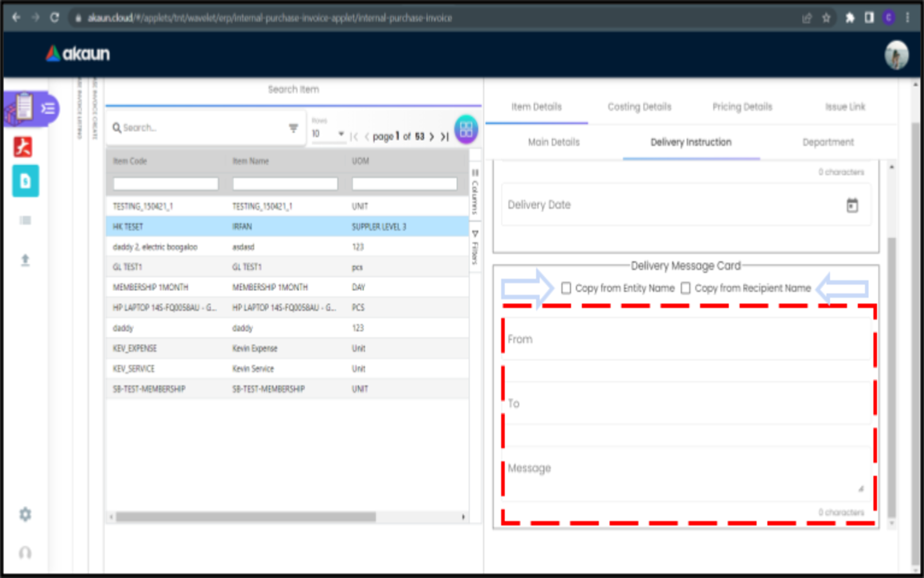Go to next page of items
This screenshot has height=578, width=924.
click(431, 137)
